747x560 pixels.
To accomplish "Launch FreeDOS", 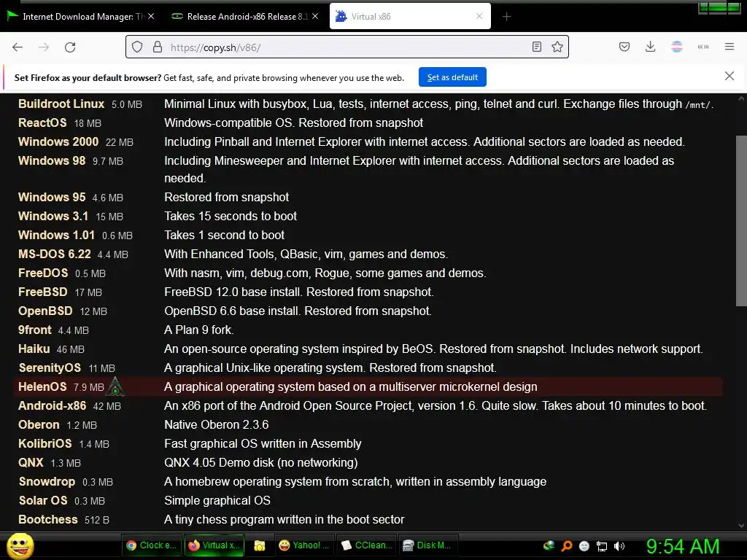I will (43, 273).
